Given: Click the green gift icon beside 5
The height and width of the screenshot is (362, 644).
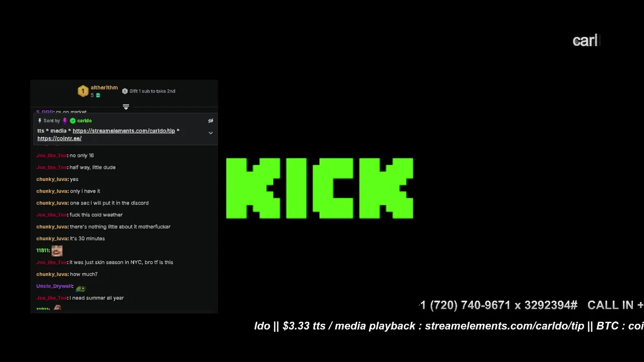Looking at the screenshot, I should click(98, 95).
